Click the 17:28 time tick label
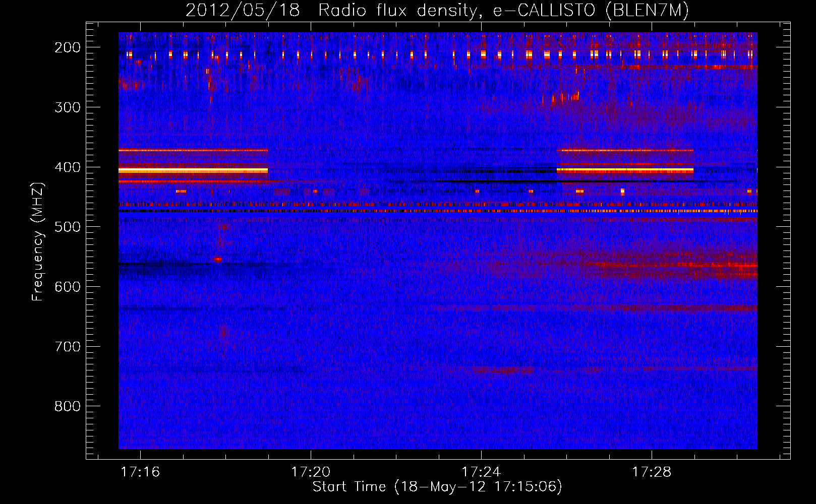Image resolution: width=816 pixels, height=504 pixels. click(x=652, y=472)
